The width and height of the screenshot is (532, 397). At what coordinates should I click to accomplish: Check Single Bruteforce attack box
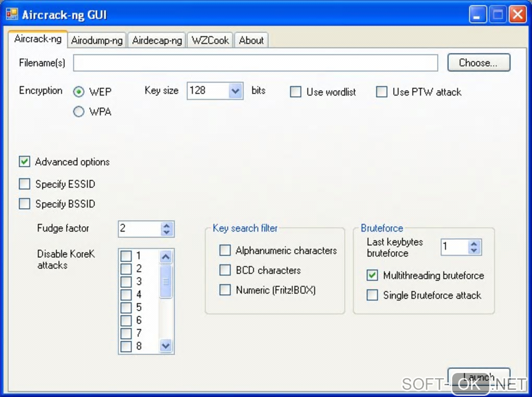click(372, 295)
